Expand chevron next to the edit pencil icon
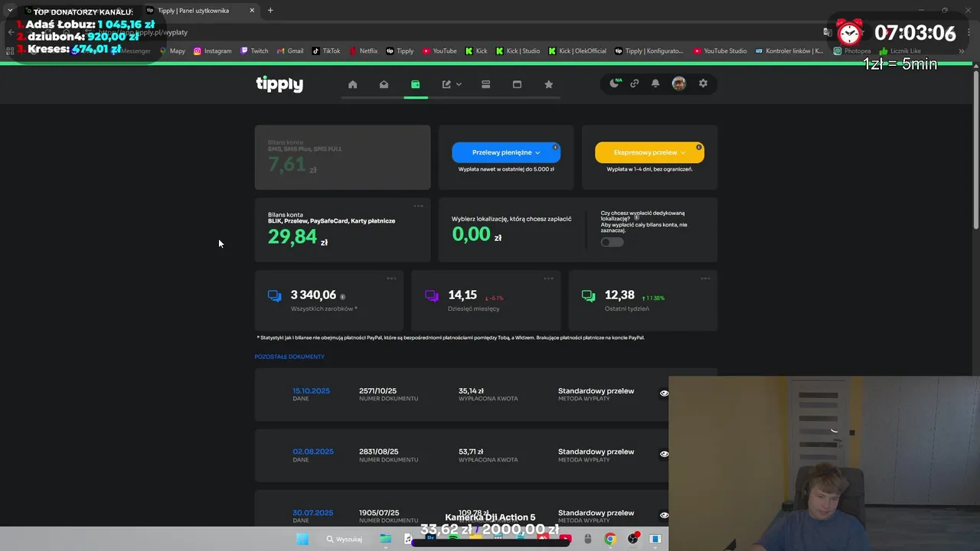980x551 pixels. click(459, 84)
